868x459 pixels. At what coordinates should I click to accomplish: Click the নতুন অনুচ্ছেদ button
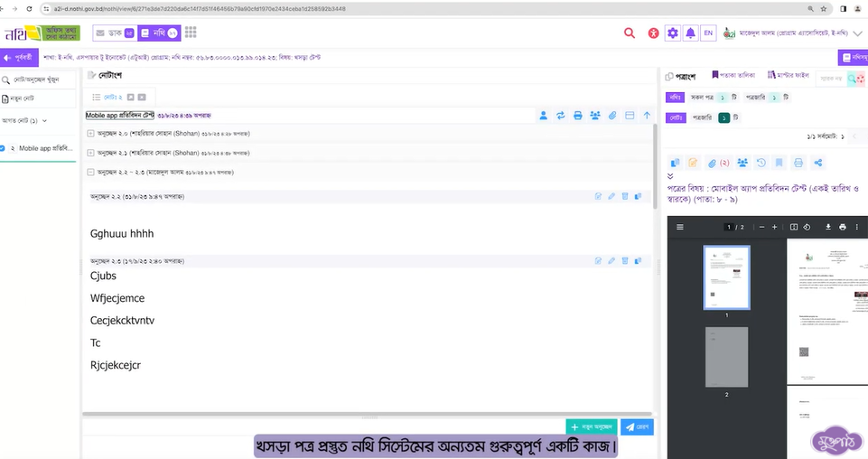[591, 426]
